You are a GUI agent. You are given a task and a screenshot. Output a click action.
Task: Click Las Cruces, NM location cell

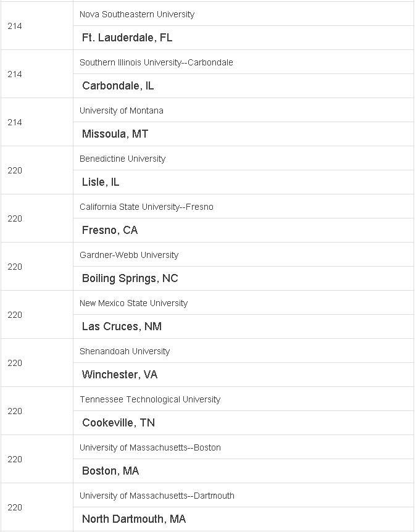point(243,326)
